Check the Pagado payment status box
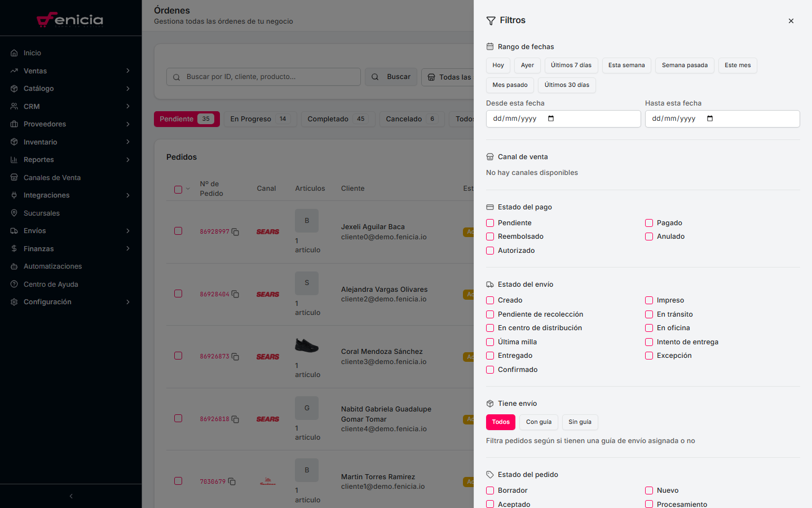Image resolution: width=812 pixels, height=508 pixels. pyautogui.click(x=649, y=223)
